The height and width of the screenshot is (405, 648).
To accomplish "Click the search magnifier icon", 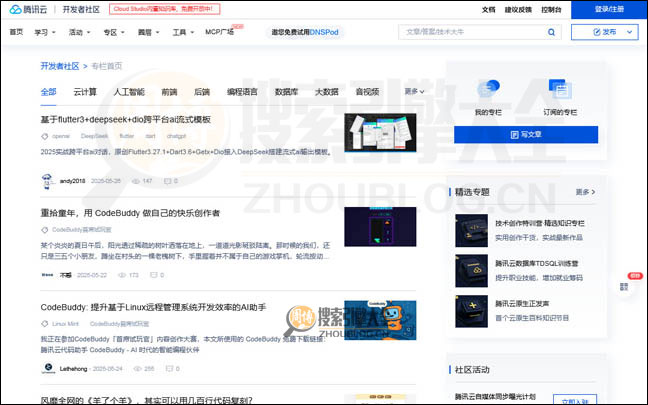I will pos(551,32).
